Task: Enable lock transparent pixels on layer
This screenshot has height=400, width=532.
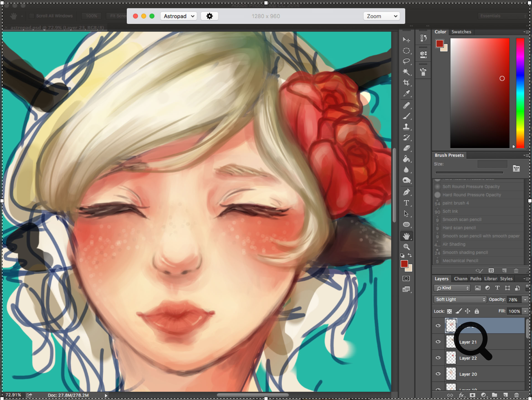Action: point(450,311)
